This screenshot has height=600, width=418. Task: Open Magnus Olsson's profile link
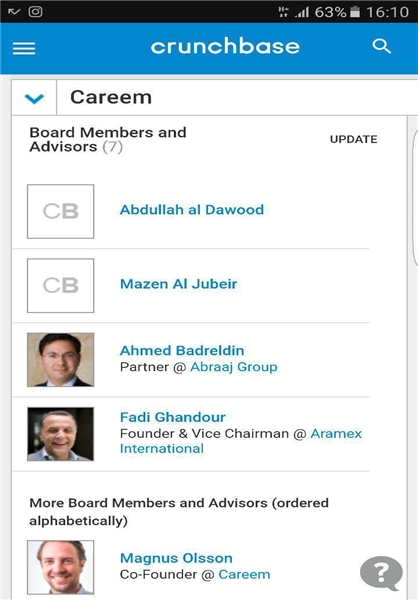coord(176,558)
